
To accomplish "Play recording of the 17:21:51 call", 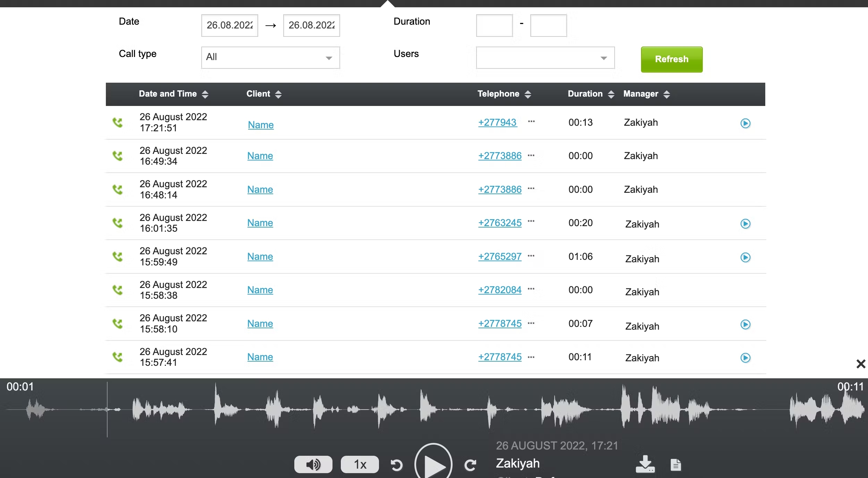I will [745, 123].
